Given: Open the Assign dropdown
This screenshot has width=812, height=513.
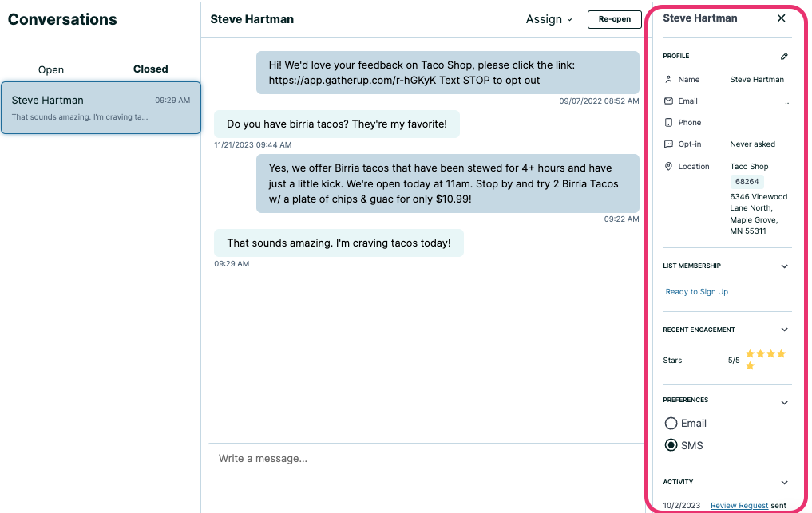Looking at the screenshot, I should 549,19.
